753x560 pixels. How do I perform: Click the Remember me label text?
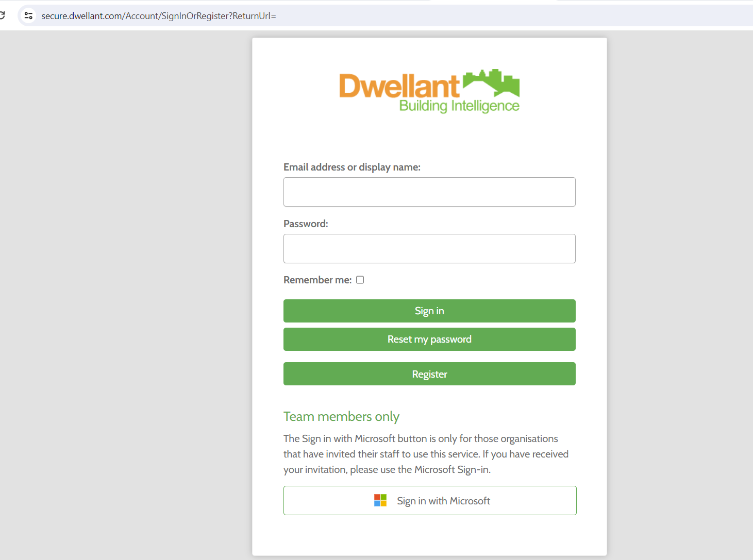pyautogui.click(x=316, y=280)
